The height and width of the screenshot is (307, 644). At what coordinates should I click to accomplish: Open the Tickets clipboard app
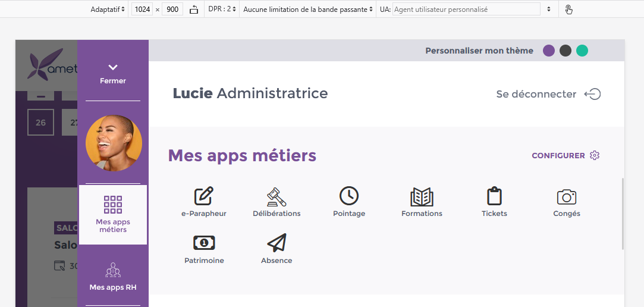(x=494, y=196)
